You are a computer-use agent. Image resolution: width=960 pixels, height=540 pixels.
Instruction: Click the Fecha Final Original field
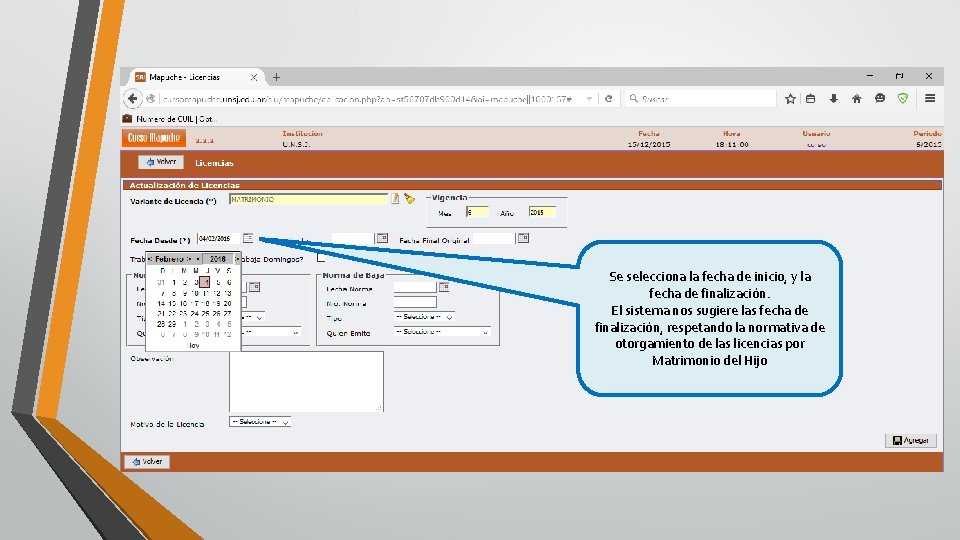pos(493,239)
